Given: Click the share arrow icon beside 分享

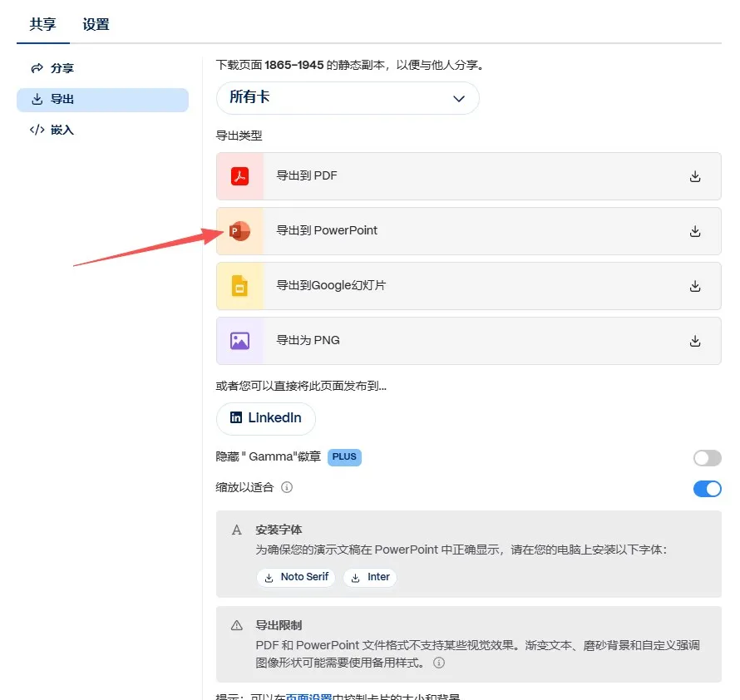Looking at the screenshot, I should click(x=37, y=68).
